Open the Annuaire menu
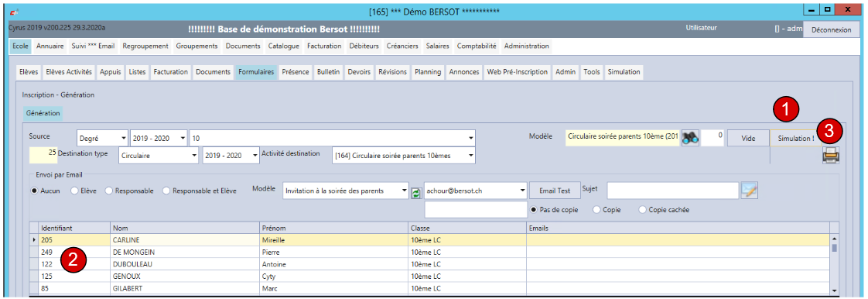The width and height of the screenshot is (868, 299). tap(50, 46)
